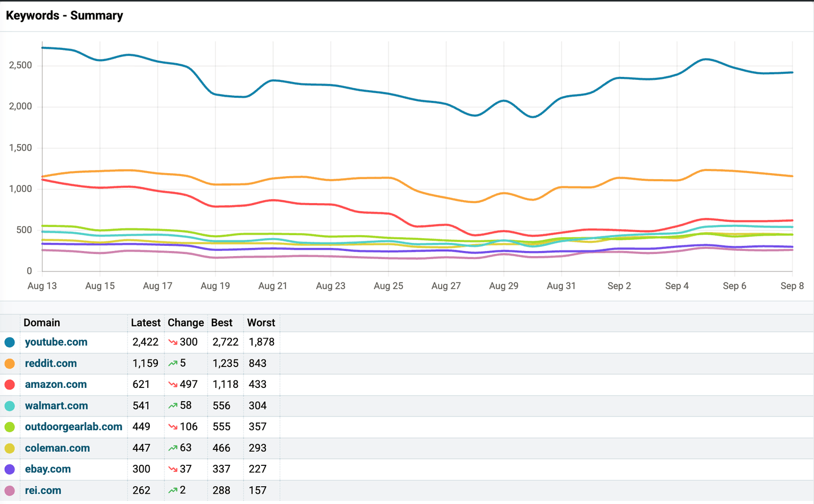Select the coleman.com yellow color dot
The image size is (814, 504).
10,448
